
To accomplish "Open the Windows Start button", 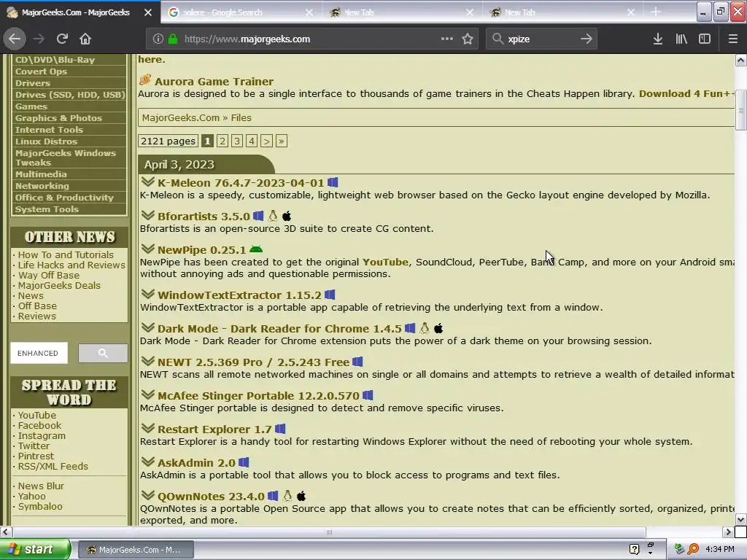I will [x=35, y=549].
